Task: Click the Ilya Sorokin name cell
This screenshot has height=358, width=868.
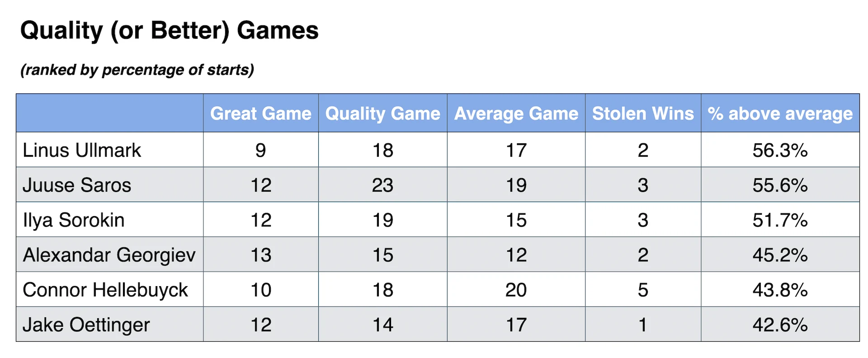Action: click(74, 220)
